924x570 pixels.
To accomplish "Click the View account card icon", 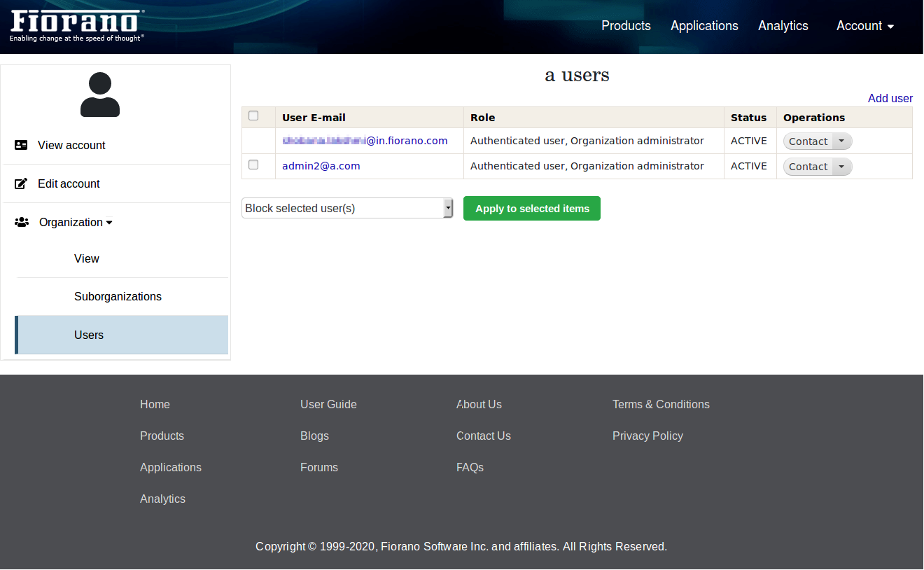I will point(21,145).
